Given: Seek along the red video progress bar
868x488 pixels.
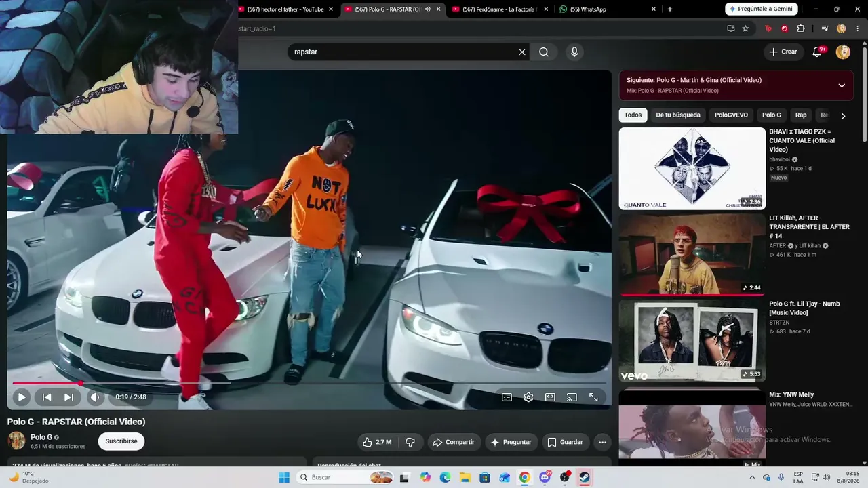Looking at the screenshot, I should pos(309,383).
